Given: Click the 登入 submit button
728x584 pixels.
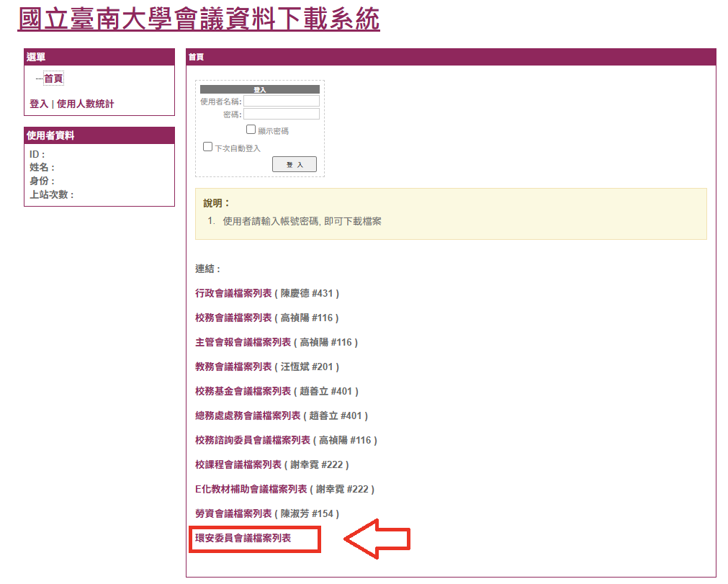Looking at the screenshot, I should click(x=295, y=164).
